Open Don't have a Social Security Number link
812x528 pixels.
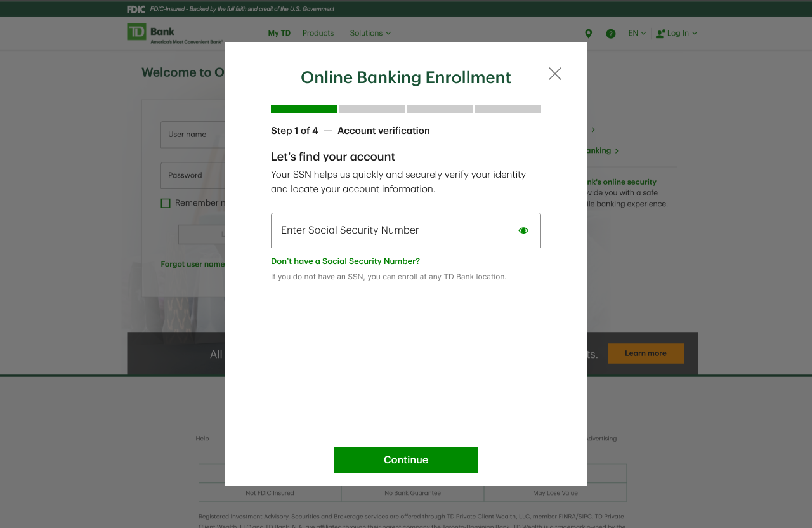pos(345,261)
